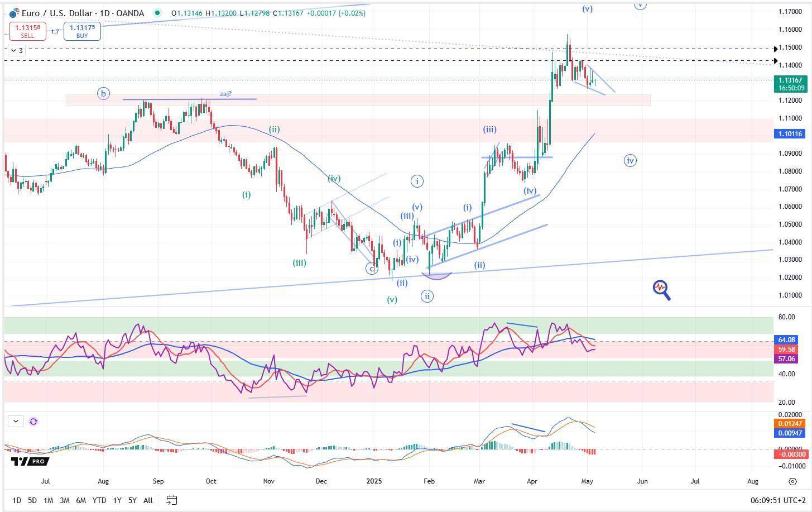
Task: Expand the MACD pane legend chevron
Action: coord(16,422)
